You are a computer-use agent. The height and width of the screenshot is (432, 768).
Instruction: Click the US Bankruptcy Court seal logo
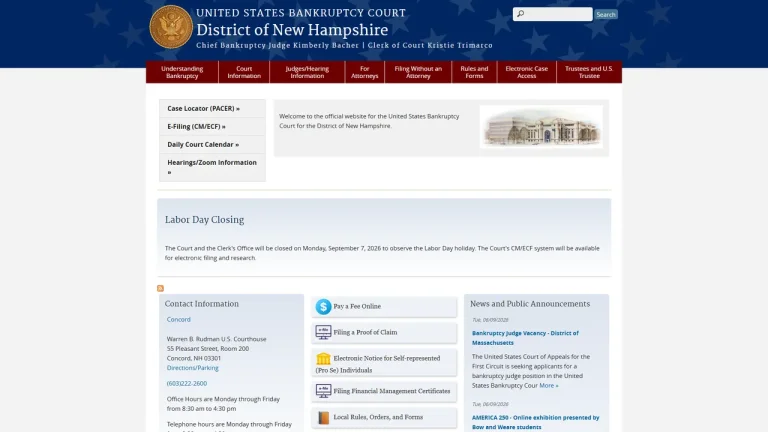[171, 27]
